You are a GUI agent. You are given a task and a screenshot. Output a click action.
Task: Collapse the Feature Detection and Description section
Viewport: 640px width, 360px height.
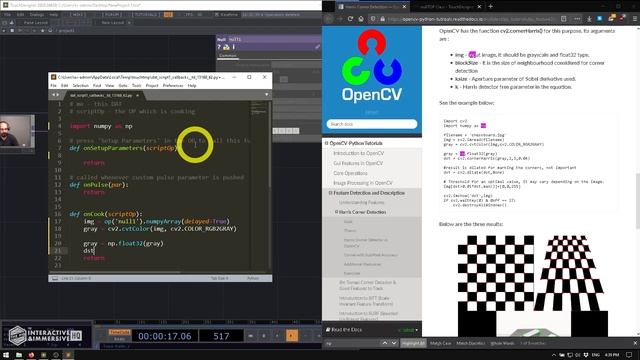point(330,193)
